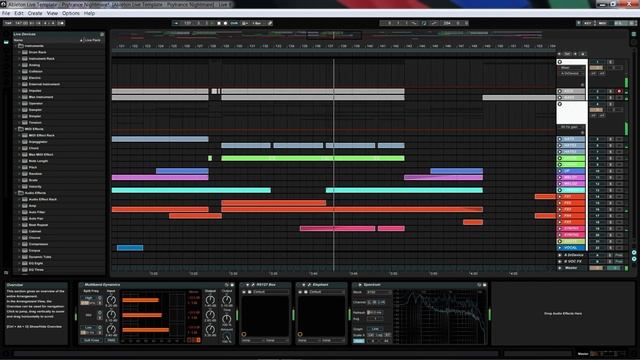The height and width of the screenshot is (360, 640).
Task: Collapse the MIDI Effects folder
Action: (x=16, y=129)
